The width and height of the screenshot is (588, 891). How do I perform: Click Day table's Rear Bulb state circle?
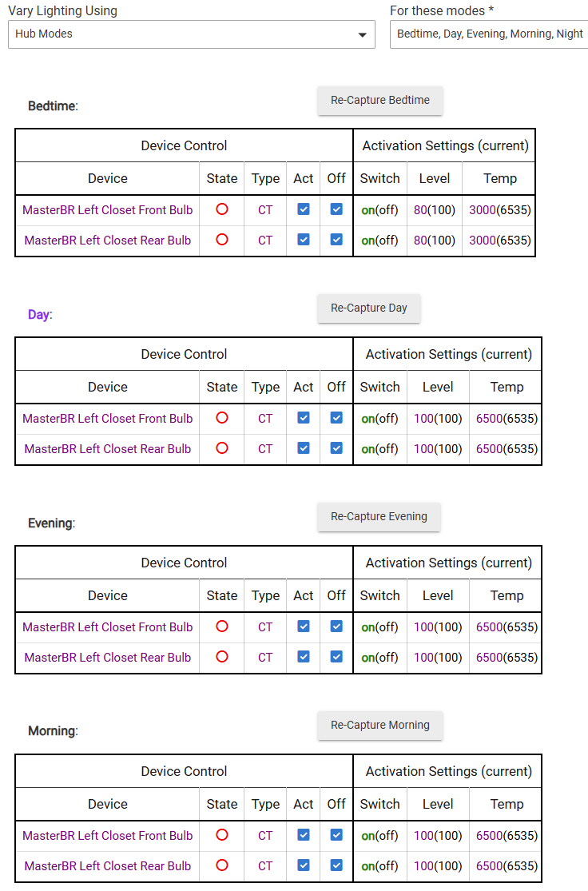click(221, 448)
